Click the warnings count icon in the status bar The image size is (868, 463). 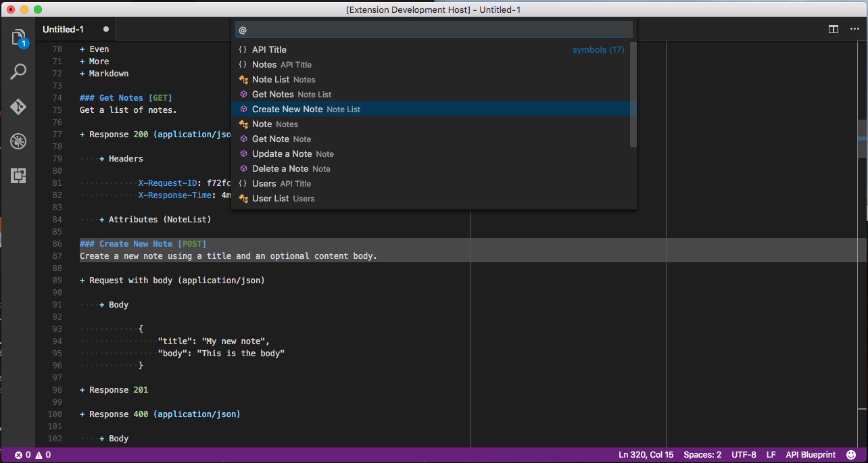click(39, 455)
